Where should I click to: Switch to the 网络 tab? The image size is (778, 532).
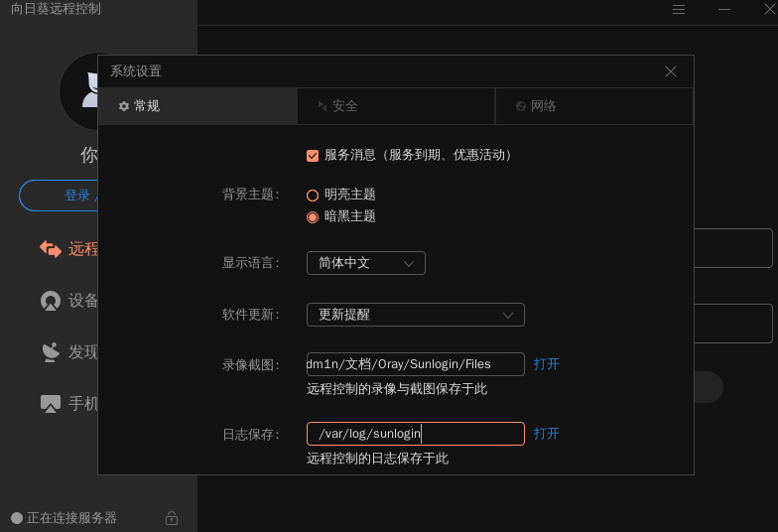[x=594, y=106]
